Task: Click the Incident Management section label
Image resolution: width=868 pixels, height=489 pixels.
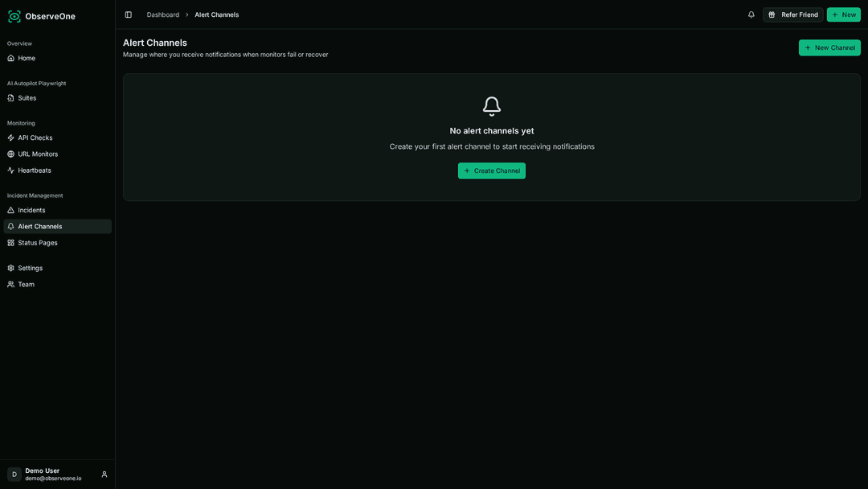Action: coord(35,195)
